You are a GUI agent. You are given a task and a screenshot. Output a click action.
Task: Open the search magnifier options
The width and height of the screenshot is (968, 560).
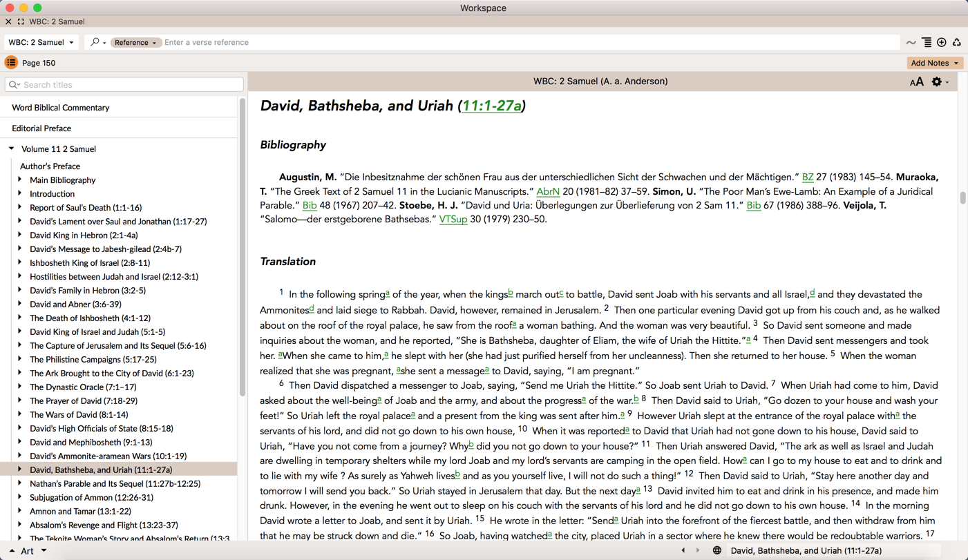(97, 42)
